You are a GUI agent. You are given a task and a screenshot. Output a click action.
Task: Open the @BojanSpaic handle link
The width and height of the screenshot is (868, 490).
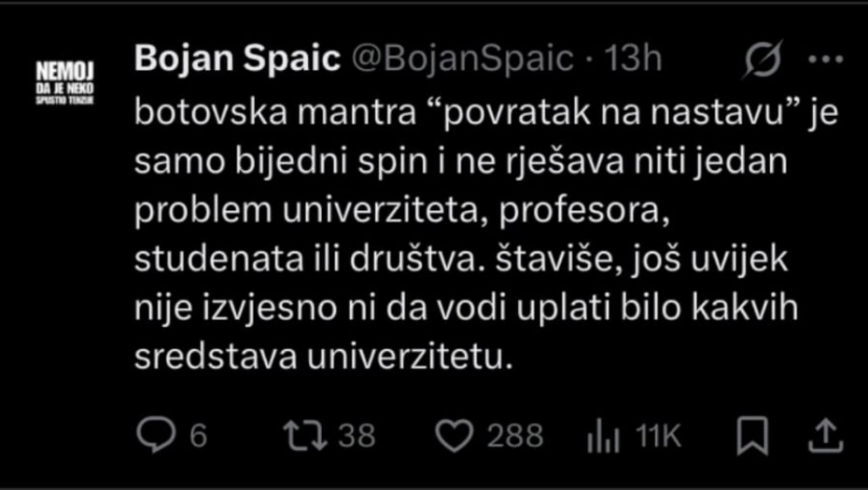click(461, 59)
